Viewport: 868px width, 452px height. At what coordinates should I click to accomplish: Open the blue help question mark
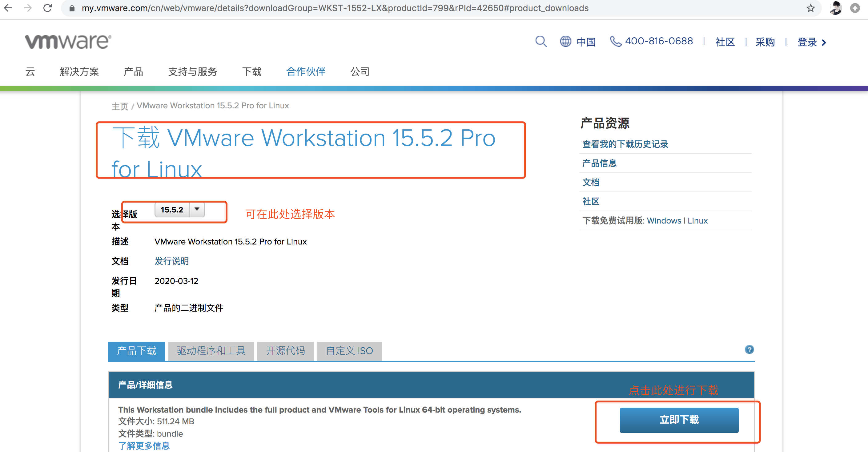tap(749, 349)
